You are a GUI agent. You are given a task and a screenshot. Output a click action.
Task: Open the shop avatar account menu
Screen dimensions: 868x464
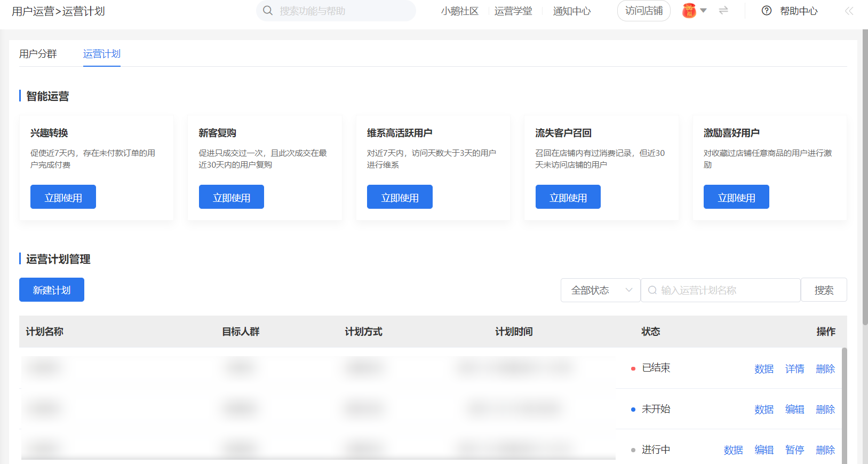pos(689,11)
